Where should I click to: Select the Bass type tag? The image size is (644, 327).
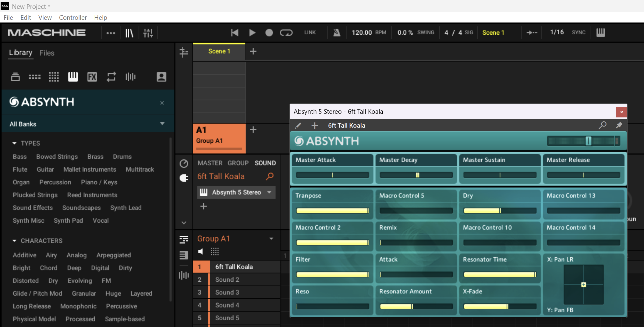[20, 157]
